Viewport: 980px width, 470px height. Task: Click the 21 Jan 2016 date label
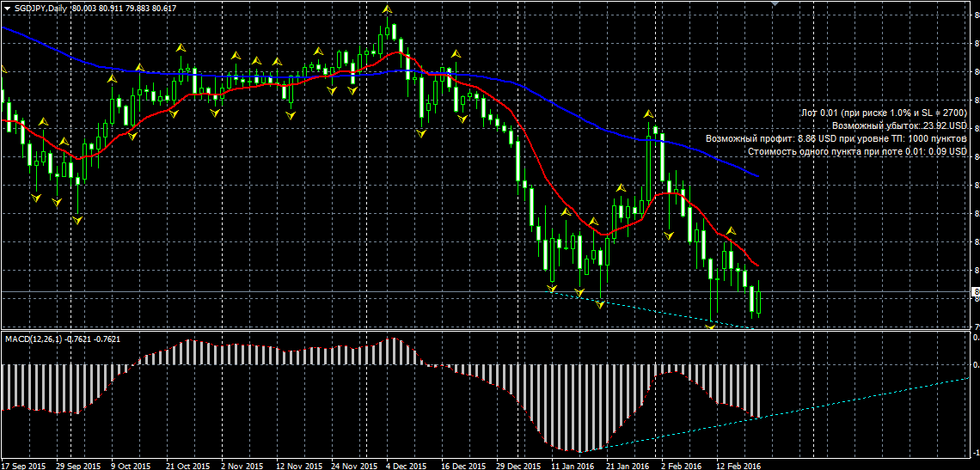(628, 466)
